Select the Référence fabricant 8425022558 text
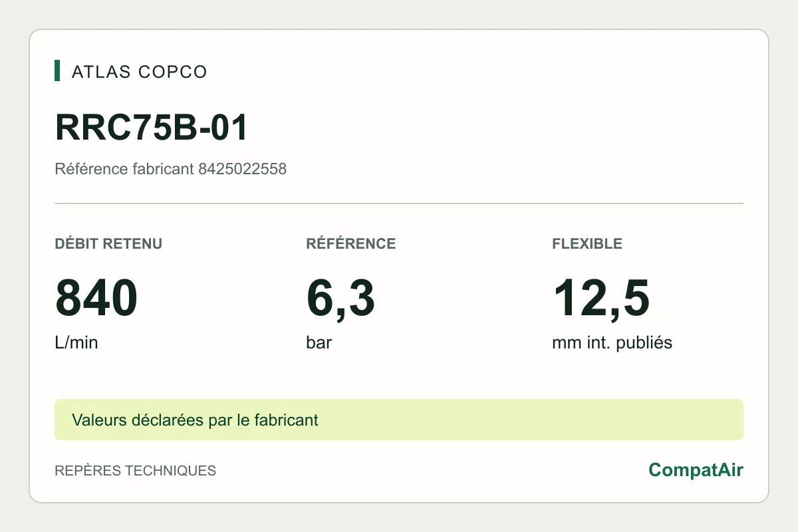Viewport: 798px width, 532px height. [170, 169]
